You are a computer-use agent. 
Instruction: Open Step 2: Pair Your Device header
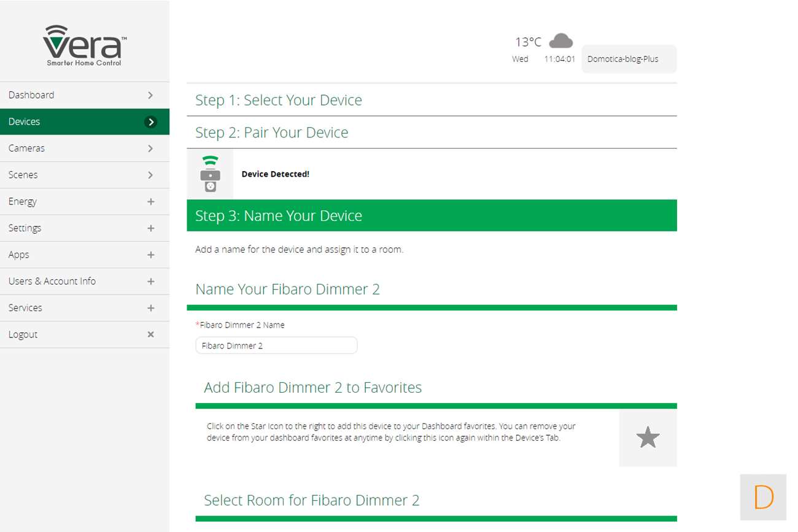point(271,133)
